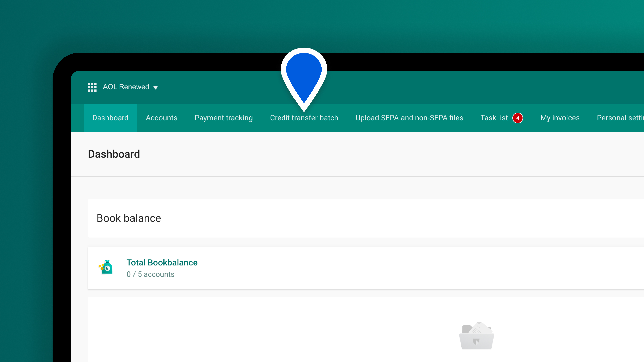Select the Dashboard tab
The image size is (644, 362).
point(110,118)
